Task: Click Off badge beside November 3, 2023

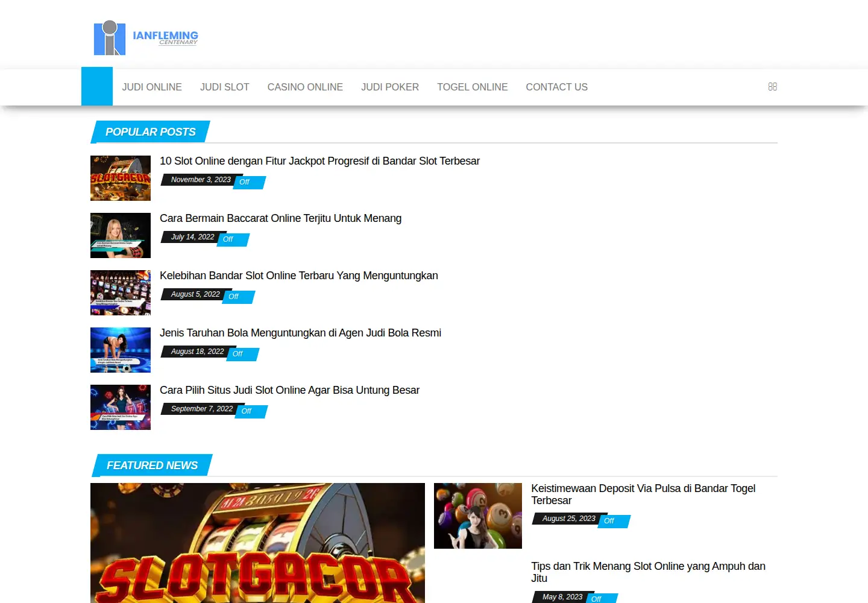Action: (248, 182)
